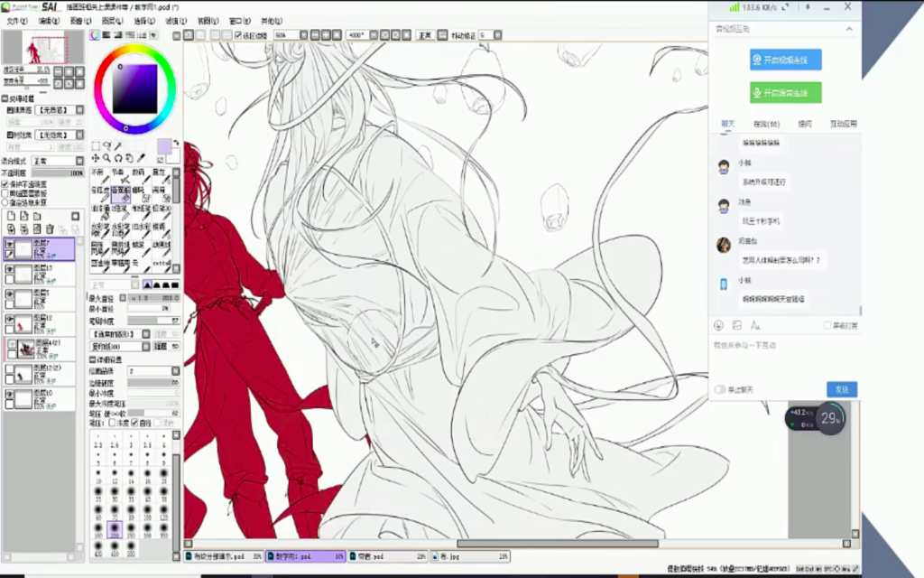
Task: Switch to the color wheel panel icon
Action: 96,35
